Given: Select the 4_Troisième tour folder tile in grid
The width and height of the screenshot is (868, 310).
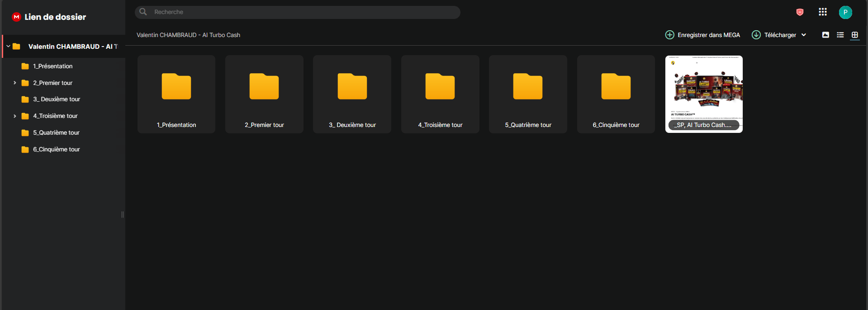Looking at the screenshot, I should pos(440,94).
